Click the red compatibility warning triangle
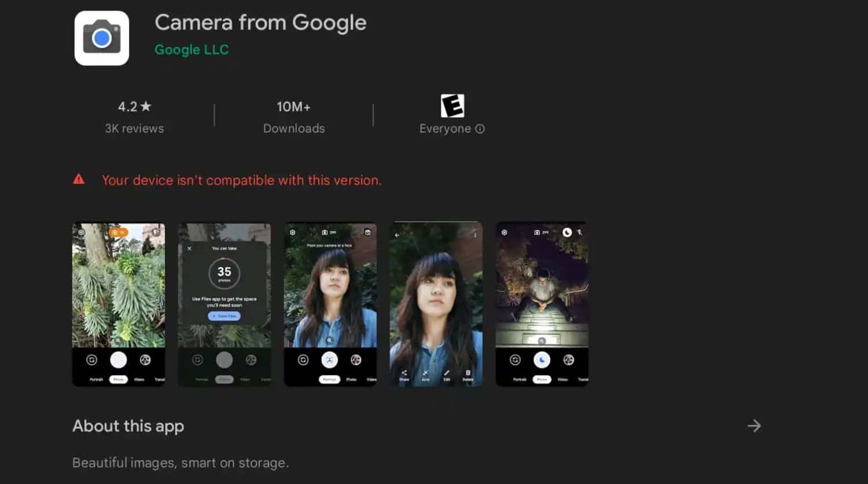Viewport: 868px width, 484px height. [79, 179]
